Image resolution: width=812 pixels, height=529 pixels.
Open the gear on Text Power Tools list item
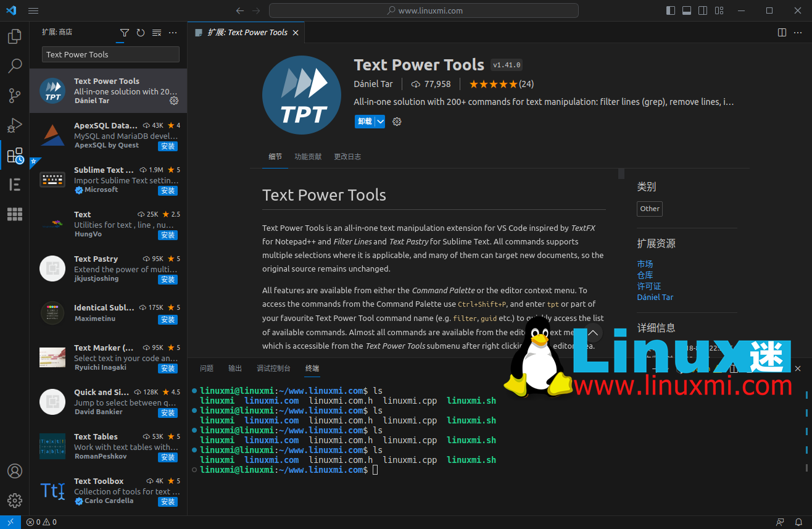tap(174, 101)
